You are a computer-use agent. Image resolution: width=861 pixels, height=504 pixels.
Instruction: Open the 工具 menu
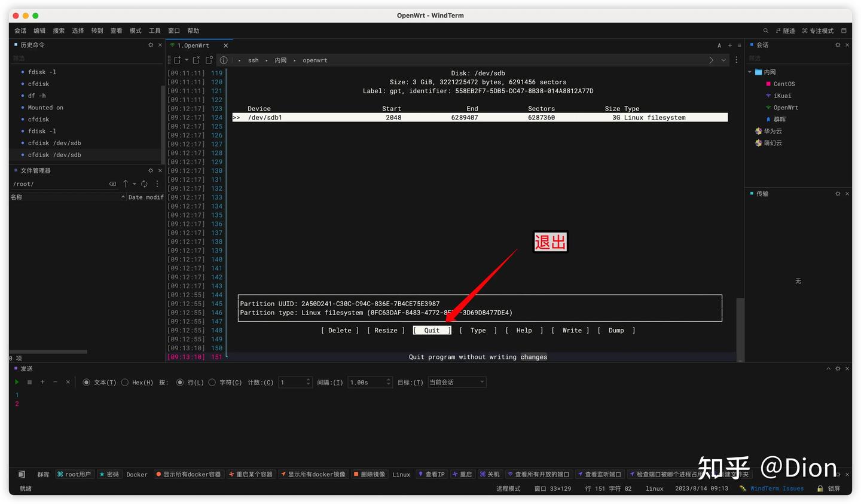155,30
